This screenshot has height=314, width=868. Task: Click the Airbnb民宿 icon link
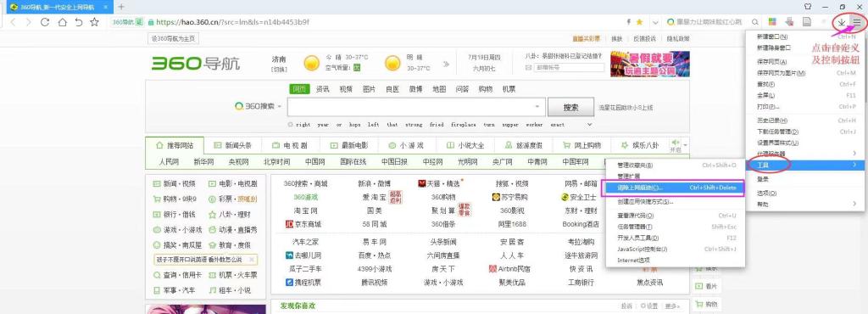(x=493, y=268)
